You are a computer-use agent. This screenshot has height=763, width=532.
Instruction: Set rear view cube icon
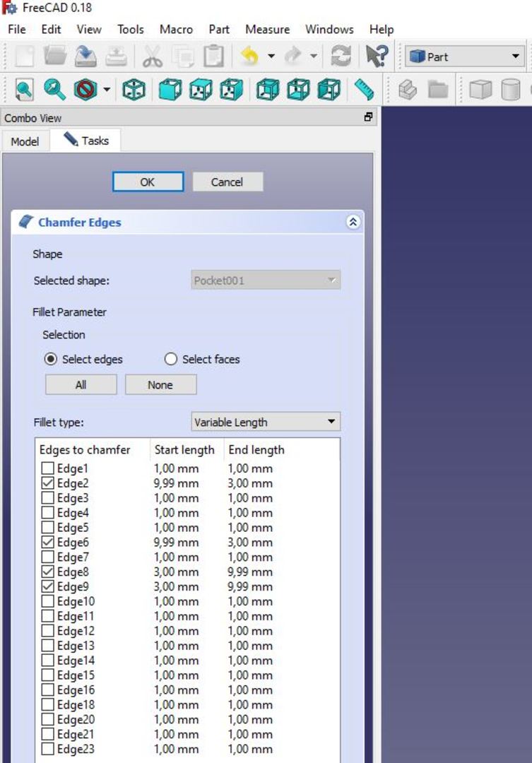click(268, 90)
